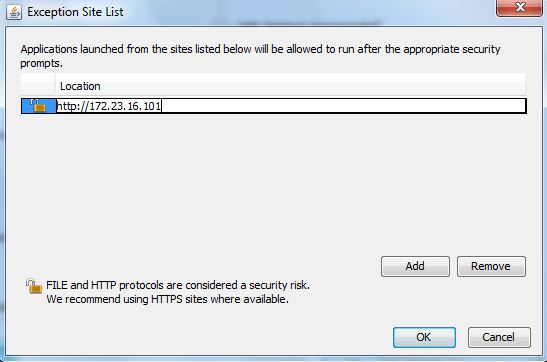The height and width of the screenshot is (362, 547).
Task: Click the blank status column header left of Location
Action: (x=38, y=86)
